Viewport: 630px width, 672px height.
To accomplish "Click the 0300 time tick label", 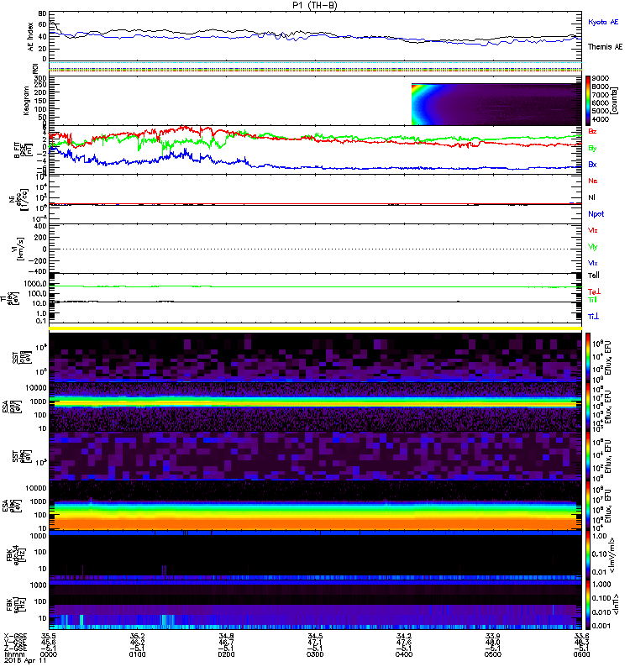I will pos(315,654).
